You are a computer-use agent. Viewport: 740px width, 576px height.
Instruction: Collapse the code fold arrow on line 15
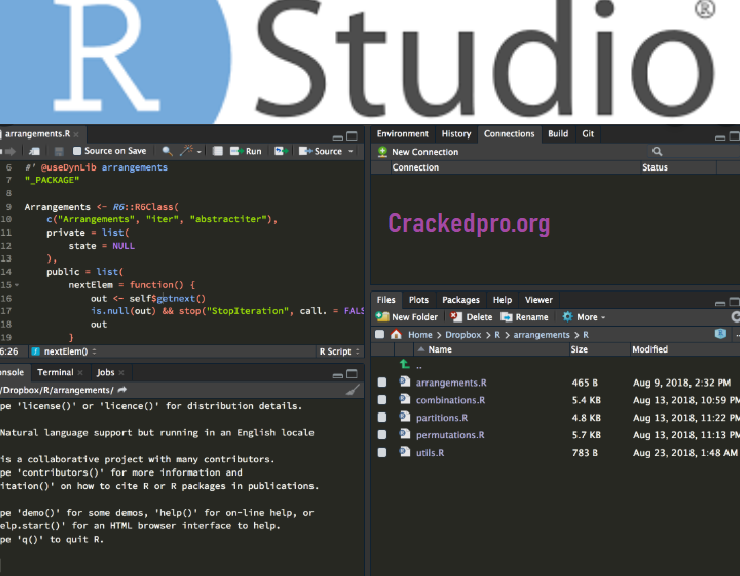(x=17, y=285)
